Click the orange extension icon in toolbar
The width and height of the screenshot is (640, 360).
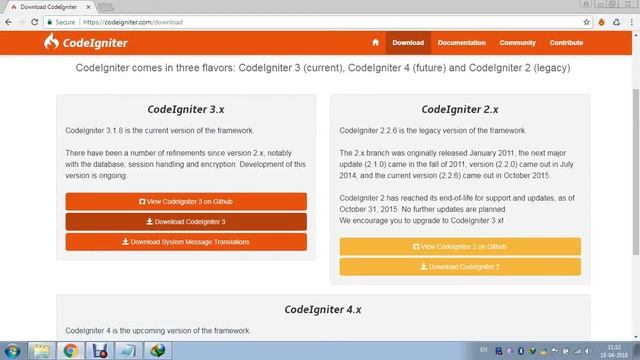[602, 22]
